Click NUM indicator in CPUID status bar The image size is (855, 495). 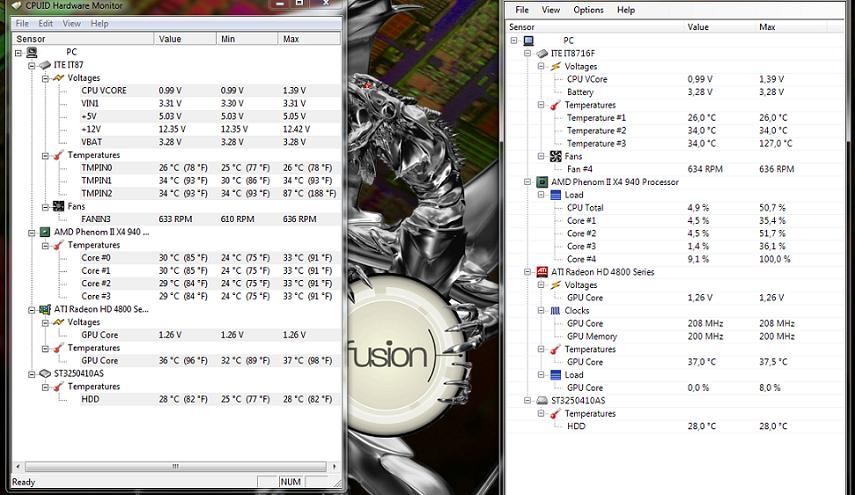pos(291,482)
